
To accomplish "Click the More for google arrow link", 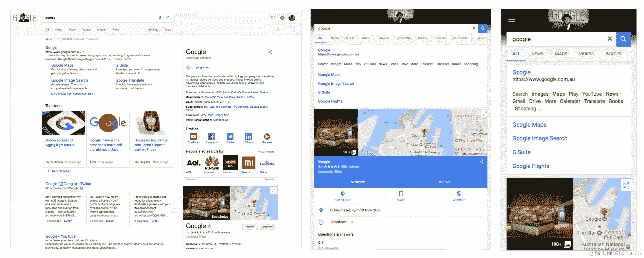I will click(x=59, y=171).
